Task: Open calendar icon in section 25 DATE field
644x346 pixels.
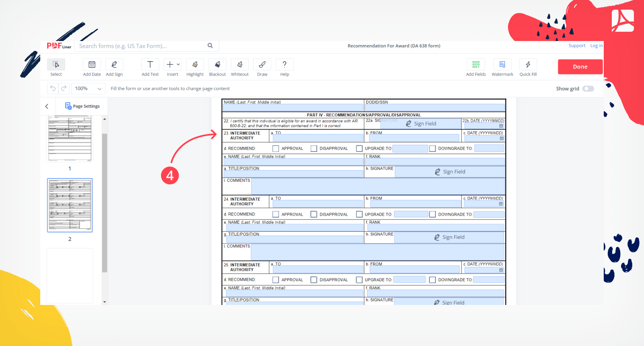Action: pyautogui.click(x=501, y=270)
